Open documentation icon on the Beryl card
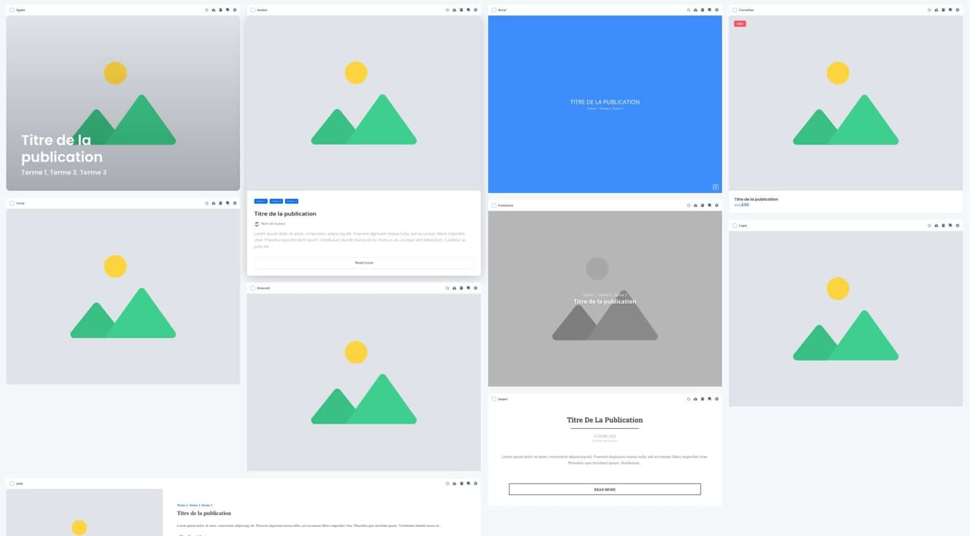This screenshot has height=536, width=980. click(x=702, y=10)
